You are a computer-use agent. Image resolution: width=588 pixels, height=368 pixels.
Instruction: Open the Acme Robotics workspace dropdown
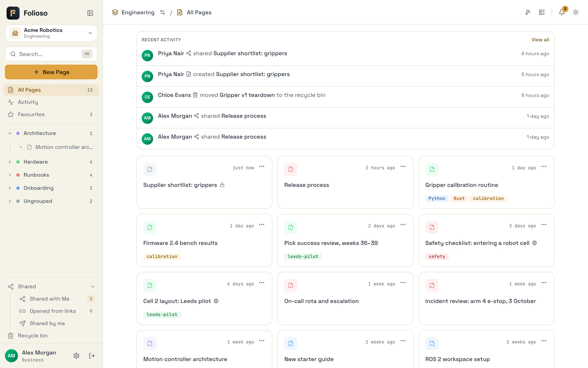51,33
